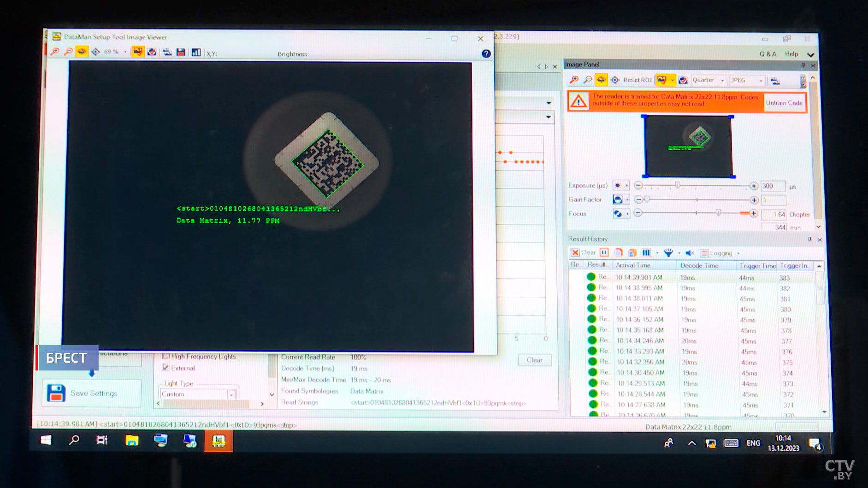Click target crosshair icon in Image Viewer
Viewport: 868px width, 488px height.
click(x=95, y=52)
